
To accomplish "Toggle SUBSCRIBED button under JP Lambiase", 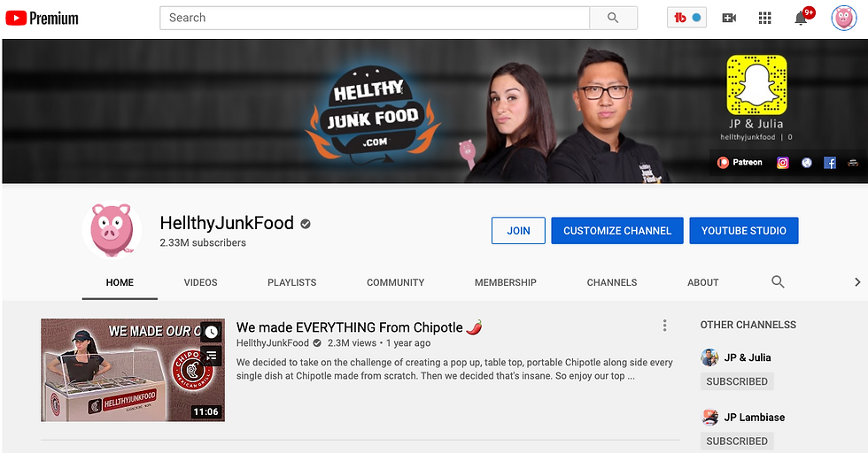I will [737, 441].
